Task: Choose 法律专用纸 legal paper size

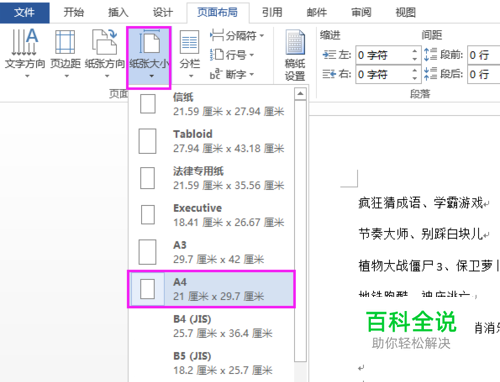Action: click(x=211, y=178)
